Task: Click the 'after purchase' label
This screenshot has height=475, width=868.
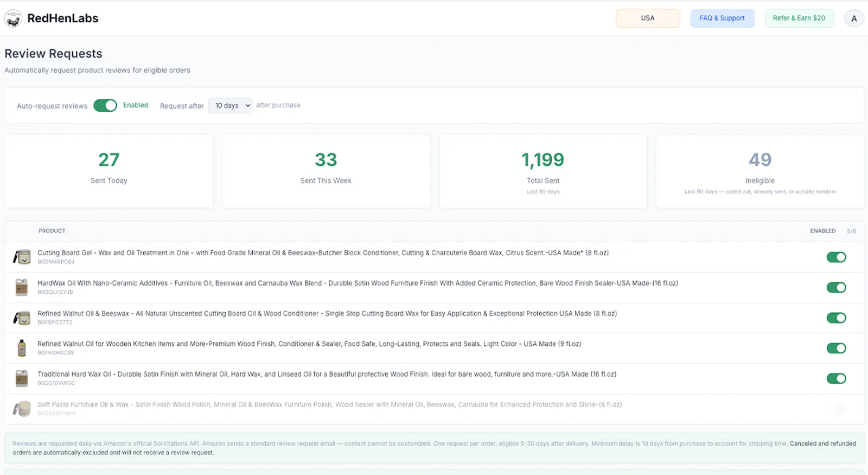Action: [278, 105]
